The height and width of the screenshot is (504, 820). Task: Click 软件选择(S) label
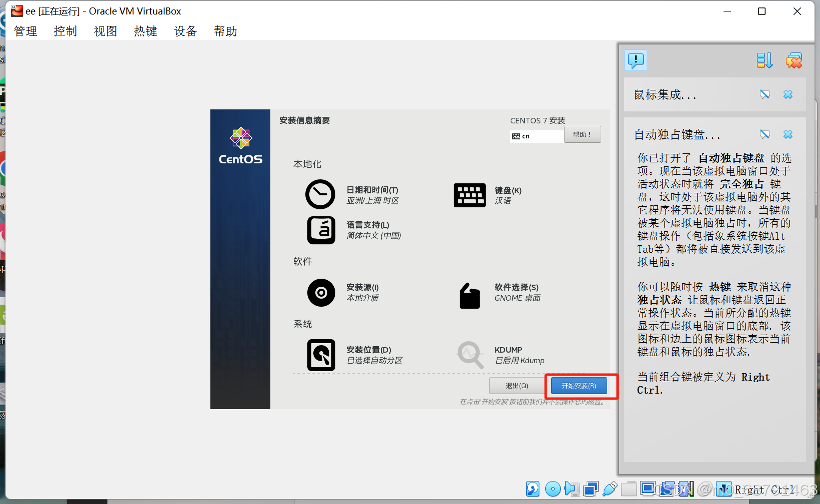pos(516,287)
